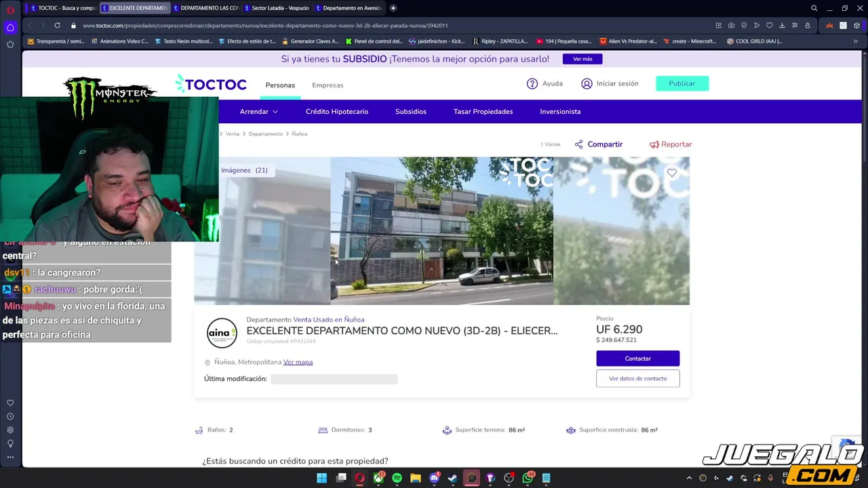Switch to TOCTOC - Busca y compra tab
Viewport: 868px width, 488px height.
(x=63, y=8)
